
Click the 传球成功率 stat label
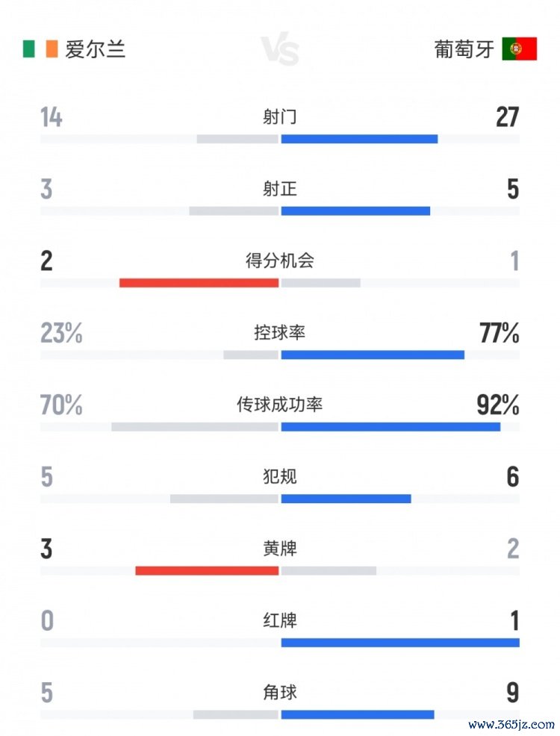tap(280, 405)
